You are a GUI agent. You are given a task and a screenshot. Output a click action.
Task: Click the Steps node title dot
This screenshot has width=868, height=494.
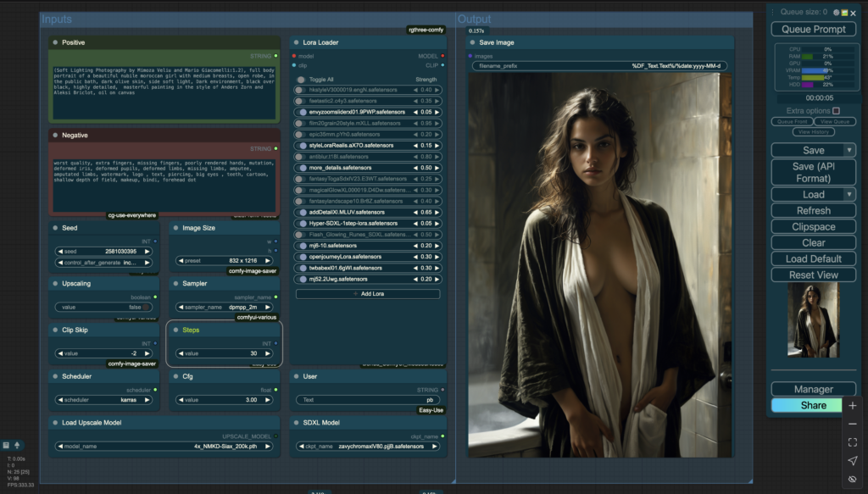coord(176,330)
